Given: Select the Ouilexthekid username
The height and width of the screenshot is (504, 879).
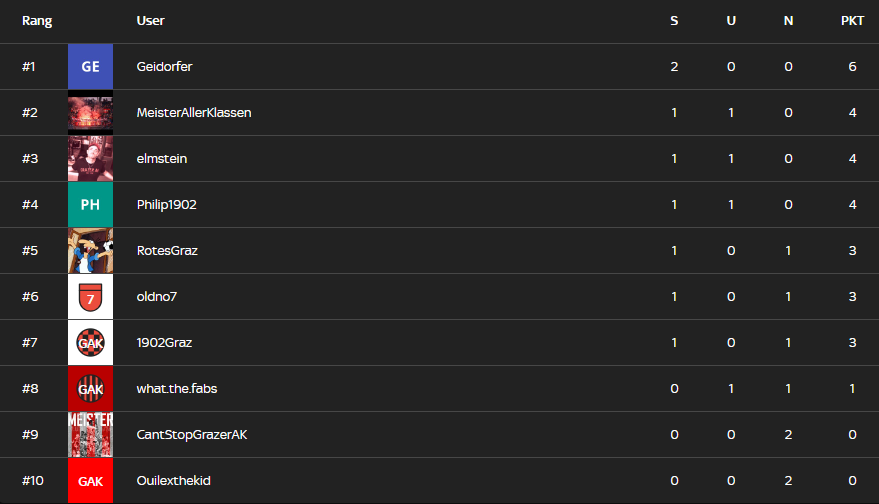Looking at the screenshot, I should pos(174,480).
